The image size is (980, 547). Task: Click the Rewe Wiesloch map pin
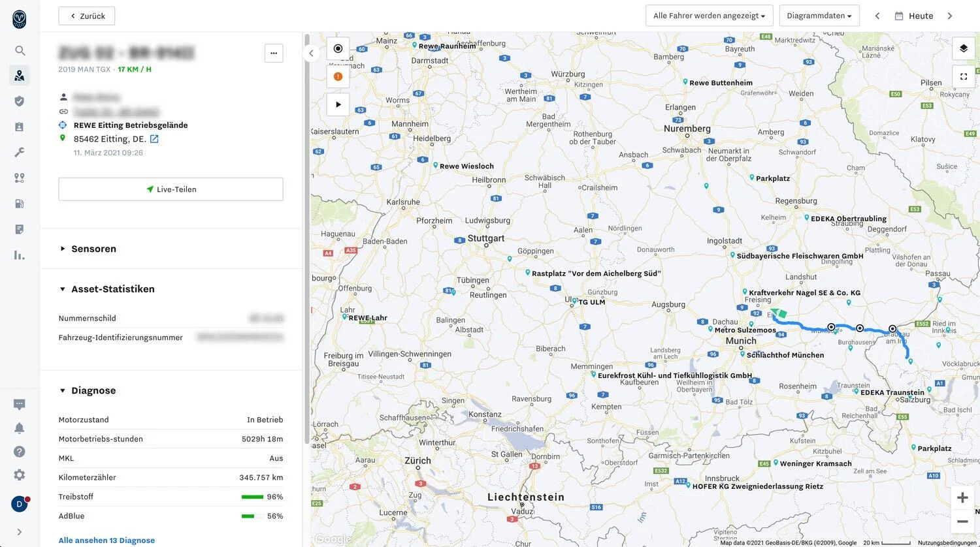pos(436,165)
